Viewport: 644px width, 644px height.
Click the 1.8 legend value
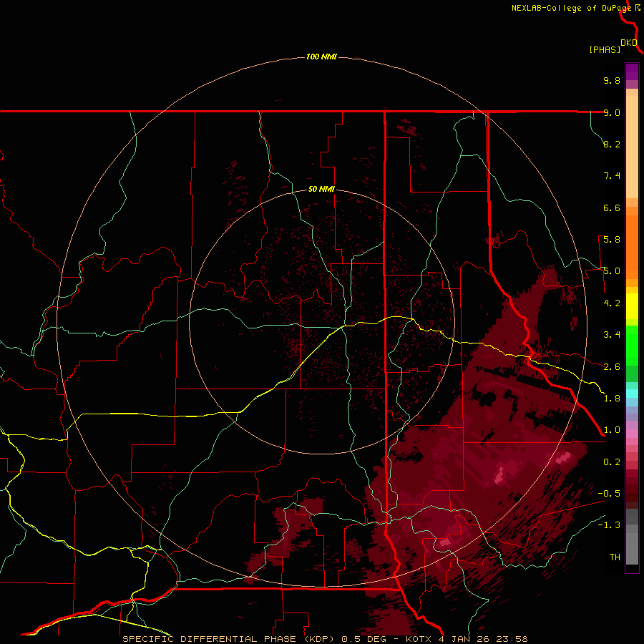point(612,399)
